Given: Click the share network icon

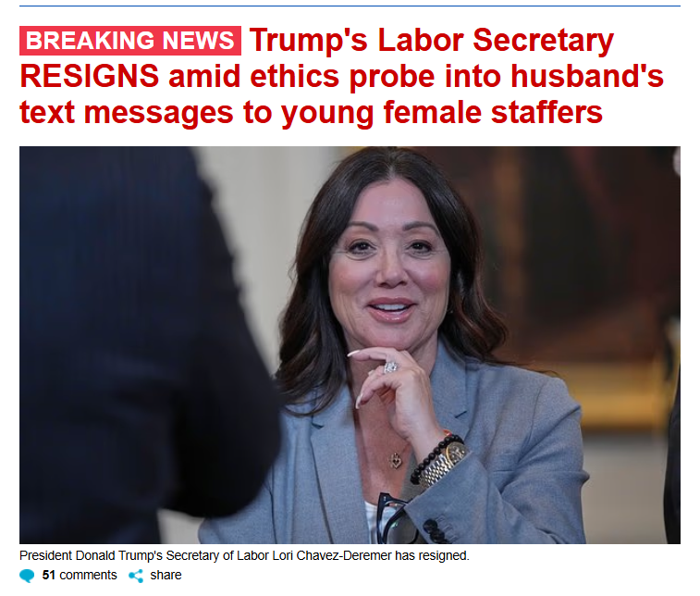Looking at the screenshot, I should coord(136,576).
